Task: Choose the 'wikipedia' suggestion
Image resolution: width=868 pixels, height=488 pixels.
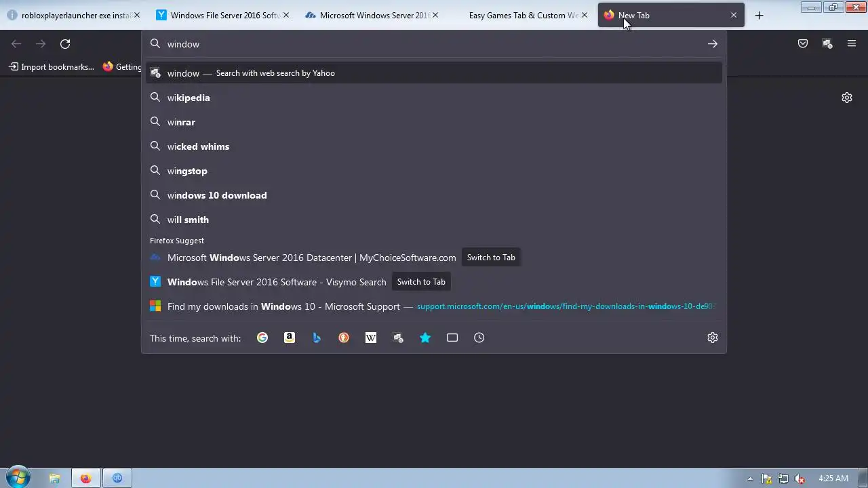Action: pos(434,98)
